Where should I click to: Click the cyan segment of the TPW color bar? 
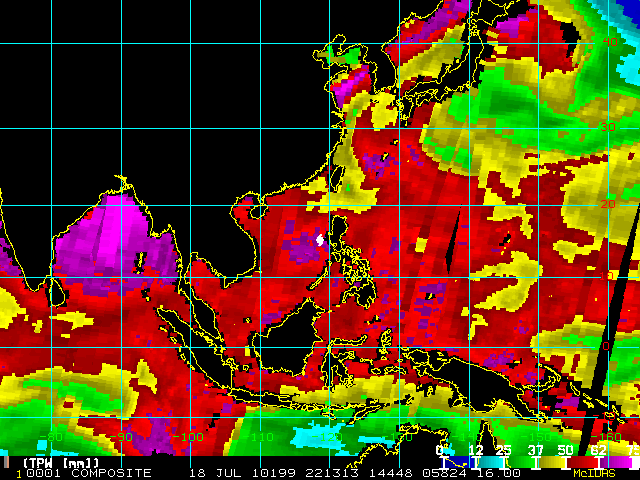[x=491, y=462]
